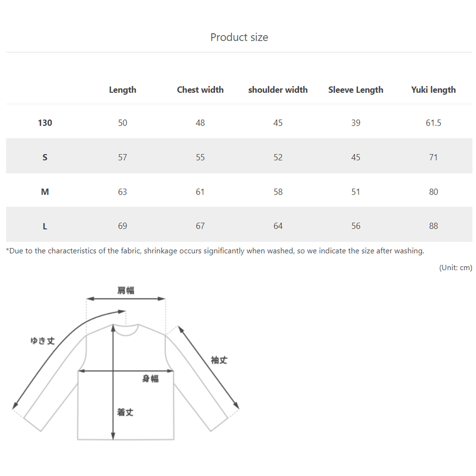Viewport: 476px width, 476px height.
Task: Click the 130 size row label
Action: click(x=45, y=123)
